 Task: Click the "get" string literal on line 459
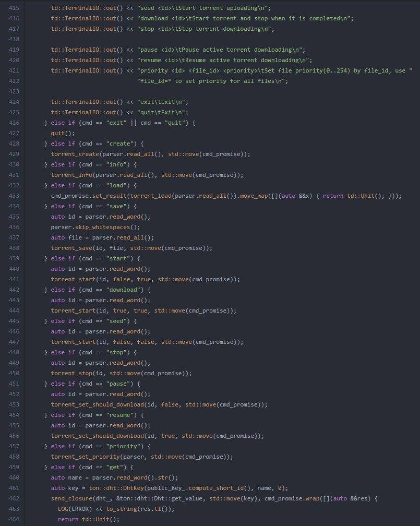(115, 467)
